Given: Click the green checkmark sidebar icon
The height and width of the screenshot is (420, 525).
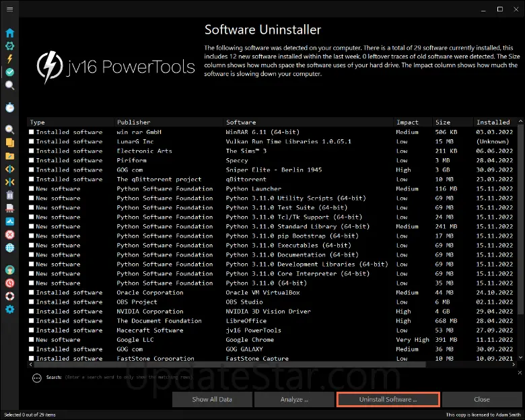Looking at the screenshot, I should (9, 72).
